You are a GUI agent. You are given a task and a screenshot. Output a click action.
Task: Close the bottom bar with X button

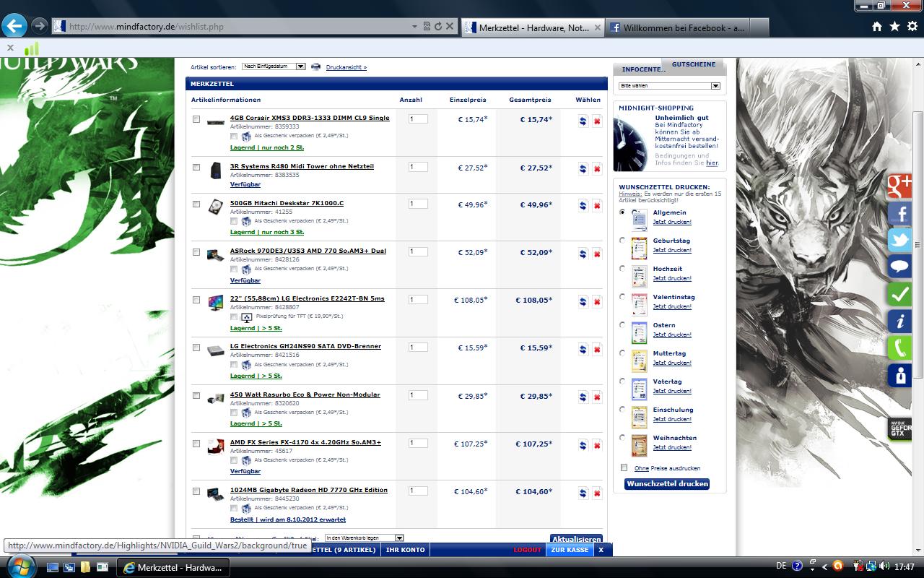[601, 550]
